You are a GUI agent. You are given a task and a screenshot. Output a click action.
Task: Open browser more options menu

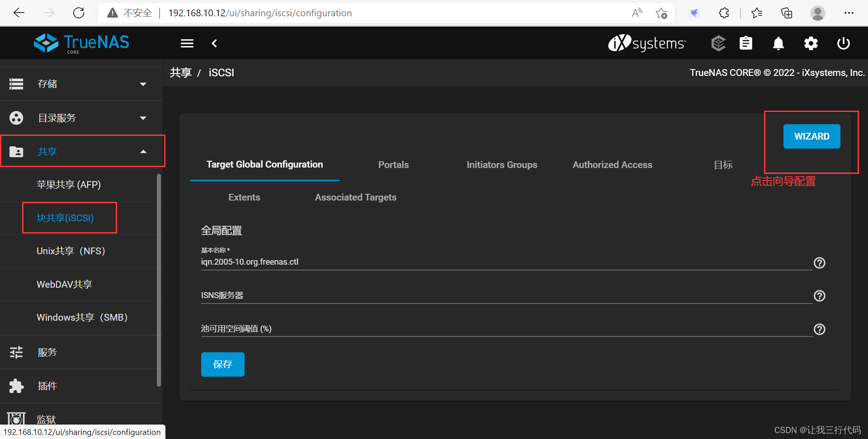(x=849, y=13)
